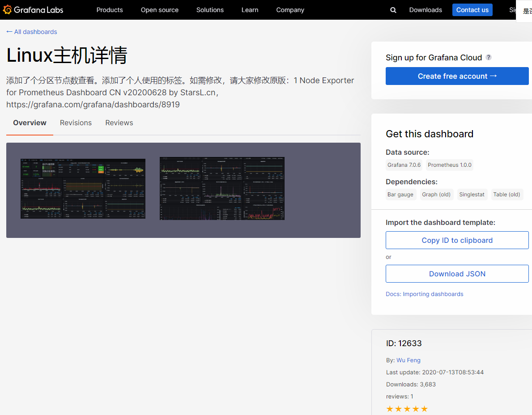The image size is (532, 415).
Task: Select the Overview tab
Action: (30, 123)
